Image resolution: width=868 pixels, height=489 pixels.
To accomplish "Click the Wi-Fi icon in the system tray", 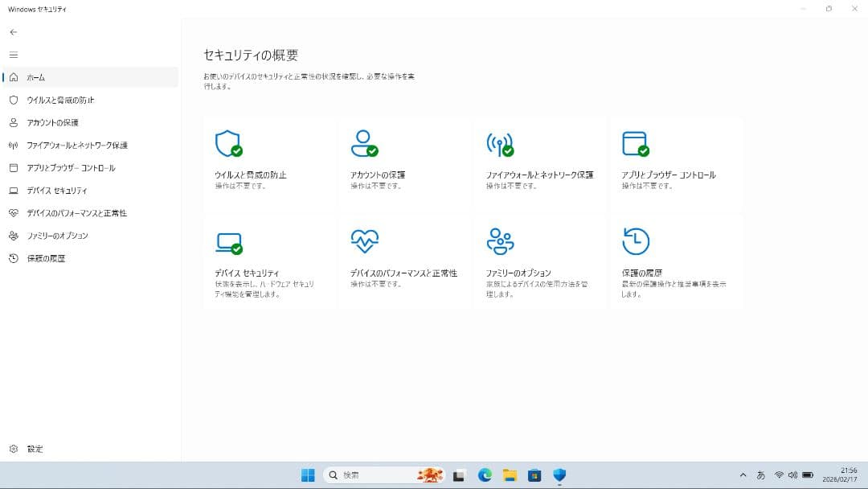I will (779, 475).
